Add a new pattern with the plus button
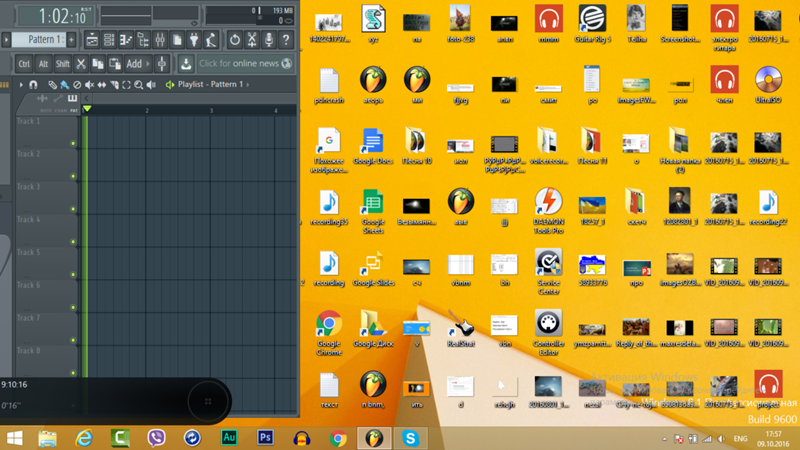Screen dimensions: 800x450 pyautogui.click(x=71, y=40)
